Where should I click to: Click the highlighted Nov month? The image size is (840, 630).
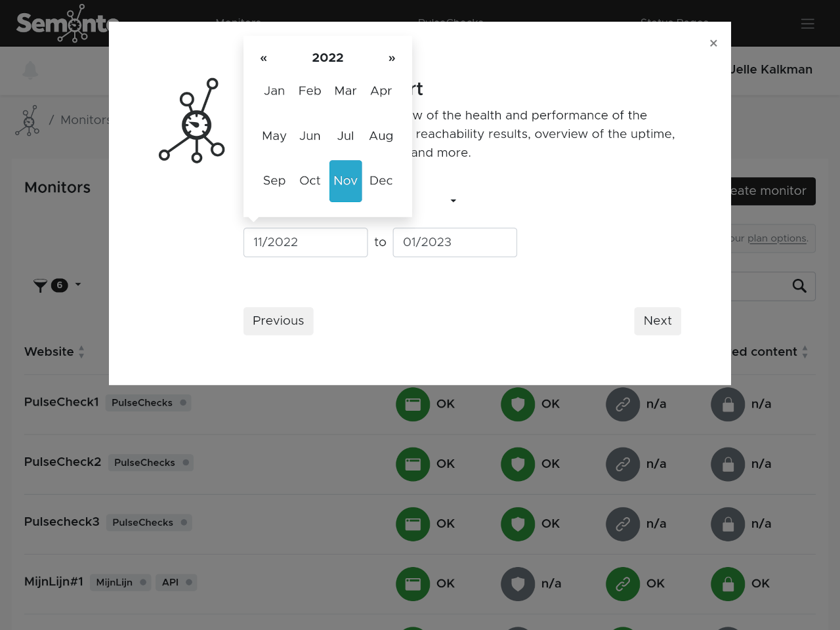click(345, 180)
